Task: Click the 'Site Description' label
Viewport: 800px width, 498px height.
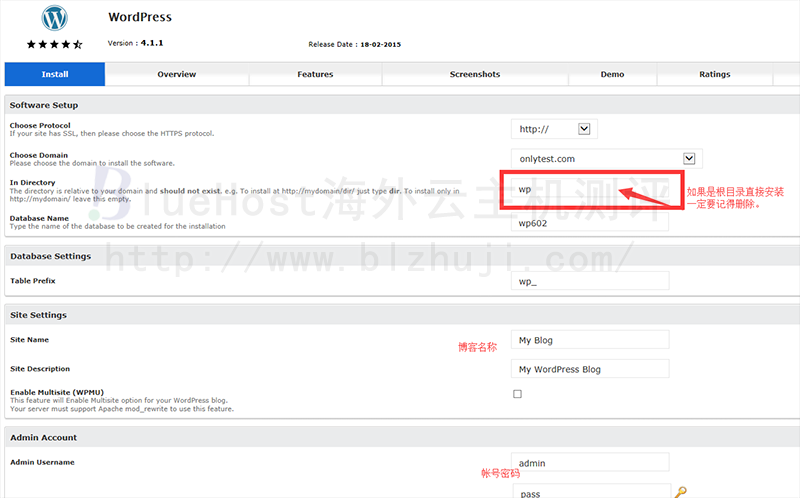Action: point(40,368)
